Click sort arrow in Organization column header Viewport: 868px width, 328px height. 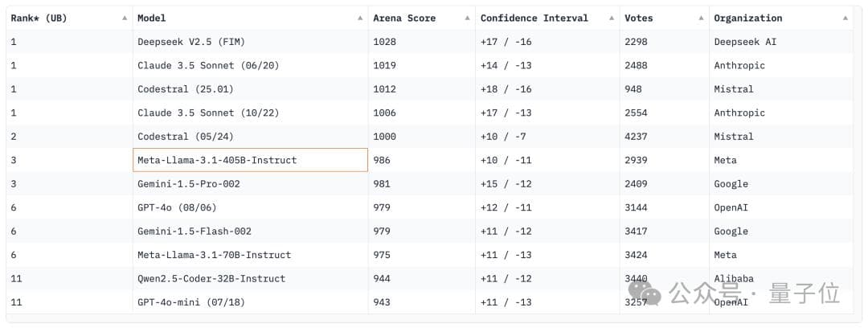[845, 18]
